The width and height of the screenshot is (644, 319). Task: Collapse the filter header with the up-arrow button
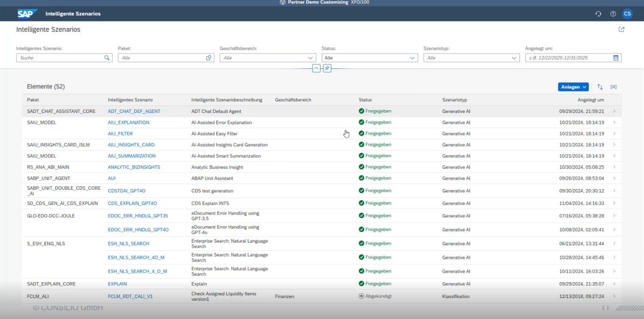(316, 68)
